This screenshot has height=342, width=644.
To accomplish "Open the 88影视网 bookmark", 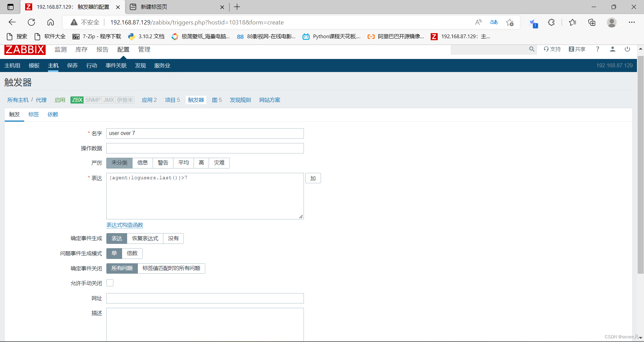I will 266,37.
